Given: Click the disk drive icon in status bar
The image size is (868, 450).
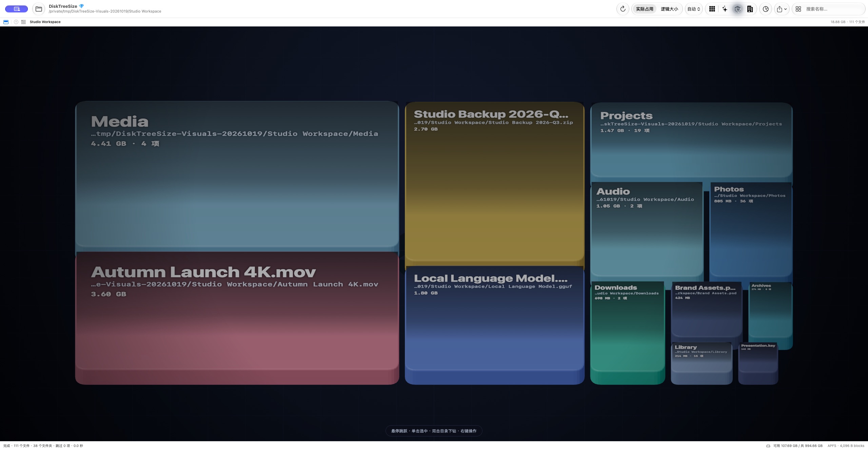Looking at the screenshot, I should click(x=768, y=446).
